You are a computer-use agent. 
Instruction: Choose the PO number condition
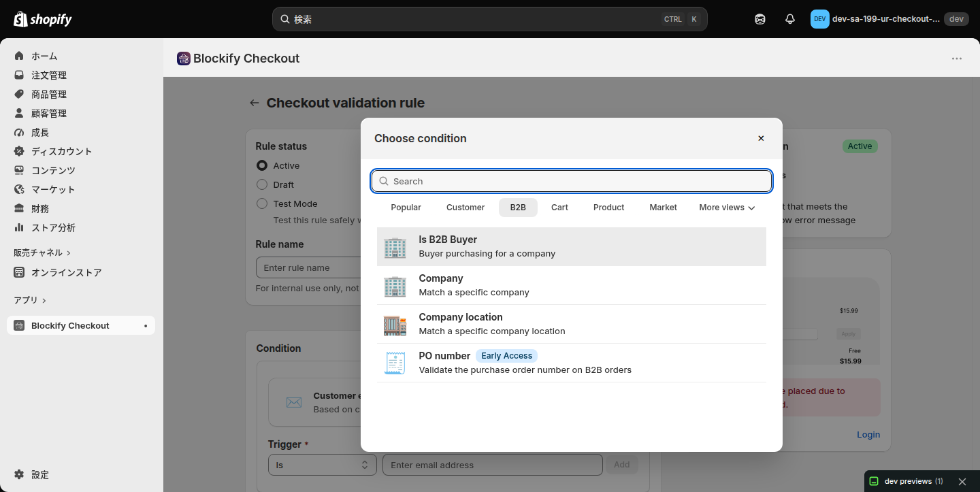pyautogui.click(x=572, y=363)
